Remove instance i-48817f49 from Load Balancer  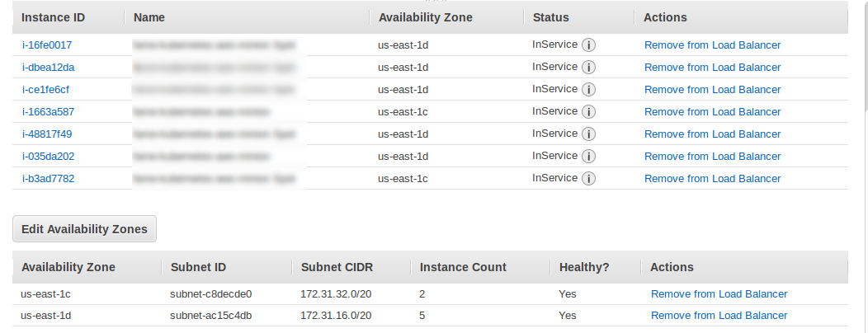[x=712, y=134]
